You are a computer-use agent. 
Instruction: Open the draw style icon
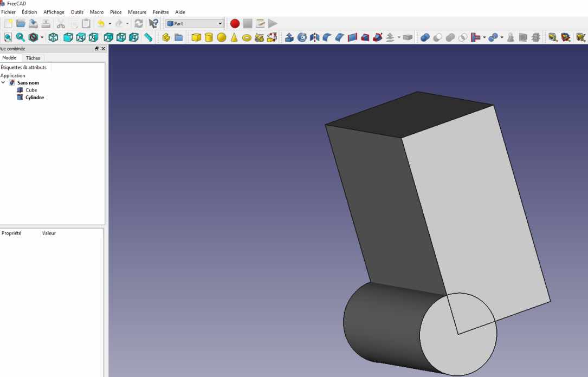[x=34, y=37]
